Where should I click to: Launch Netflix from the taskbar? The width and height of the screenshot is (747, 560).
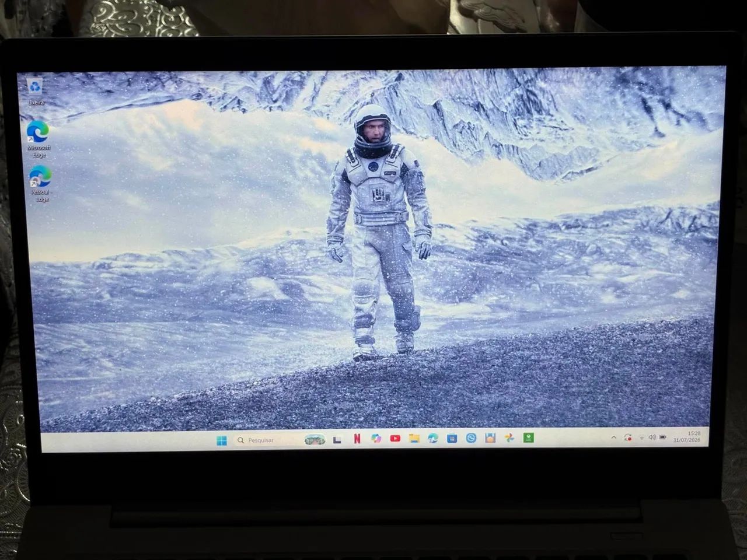357,439
